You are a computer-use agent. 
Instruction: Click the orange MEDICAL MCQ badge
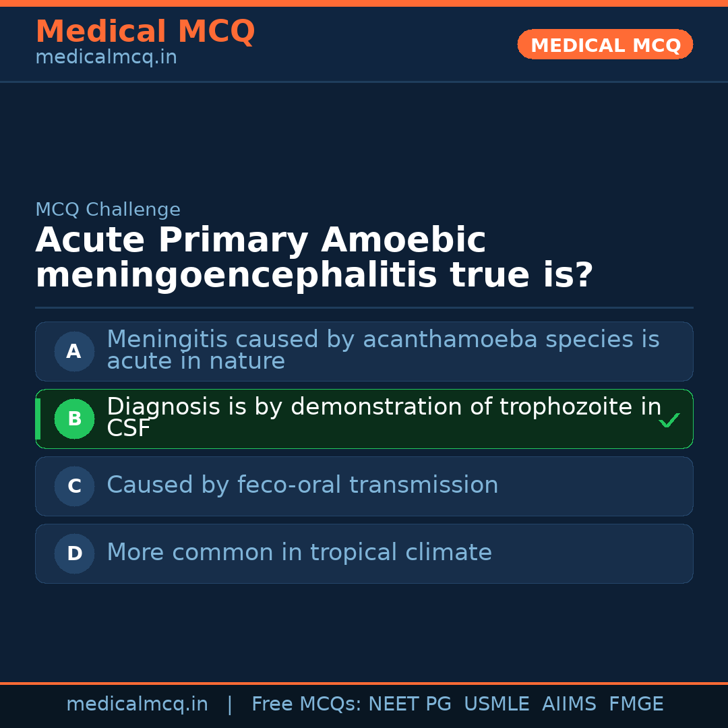(605, 44)
